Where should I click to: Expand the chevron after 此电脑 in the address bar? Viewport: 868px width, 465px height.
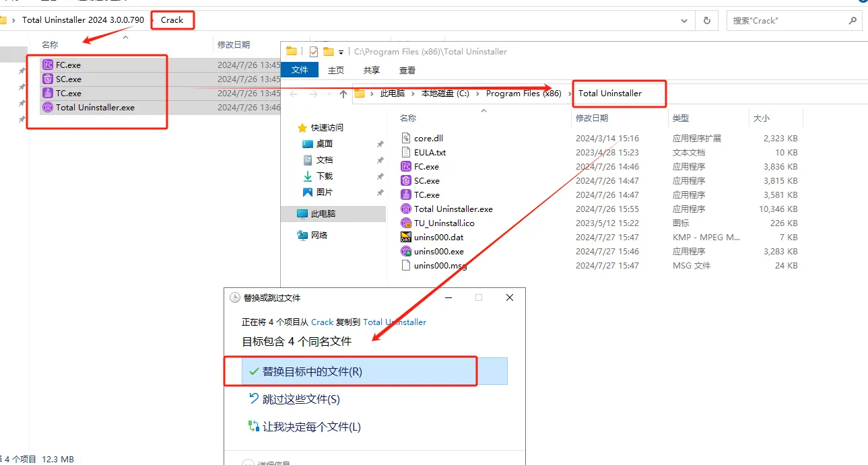pyautogui.click(x=413, y=94)
